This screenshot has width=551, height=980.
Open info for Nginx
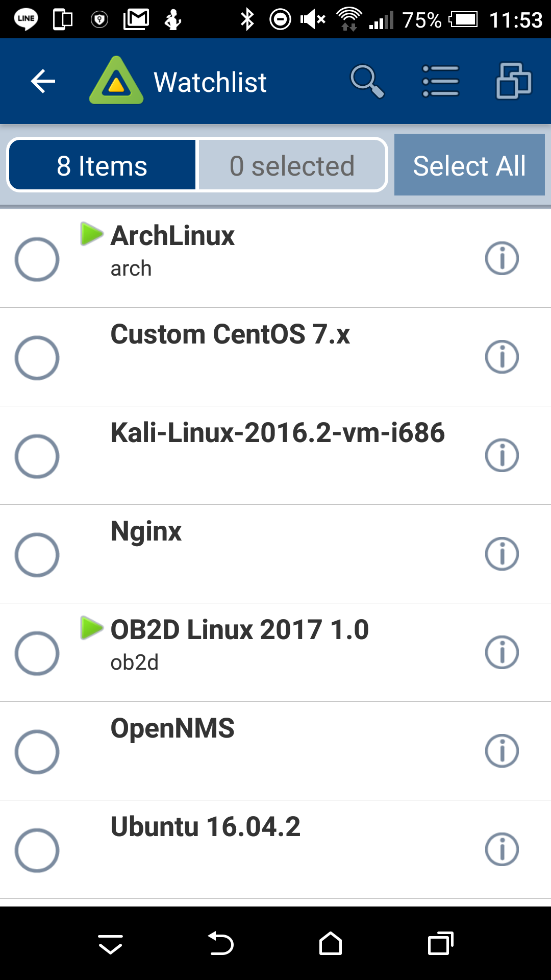click(x=502, y=554)
